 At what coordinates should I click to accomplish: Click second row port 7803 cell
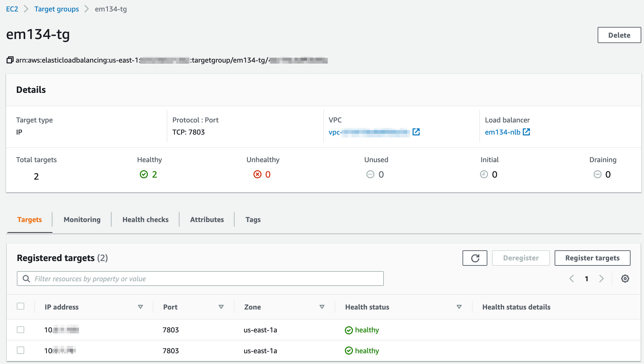pos(171,351)
